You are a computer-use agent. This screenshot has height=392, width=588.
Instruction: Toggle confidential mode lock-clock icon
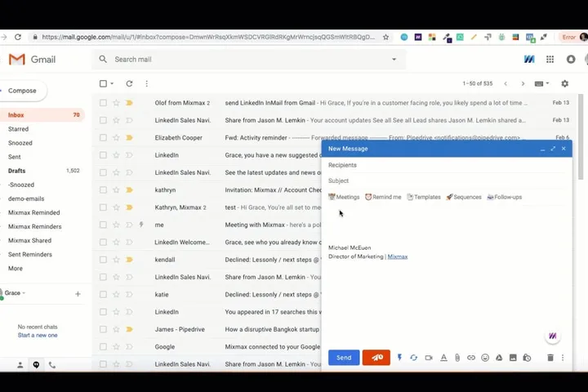pyautogui.click(x=527, y=358)
